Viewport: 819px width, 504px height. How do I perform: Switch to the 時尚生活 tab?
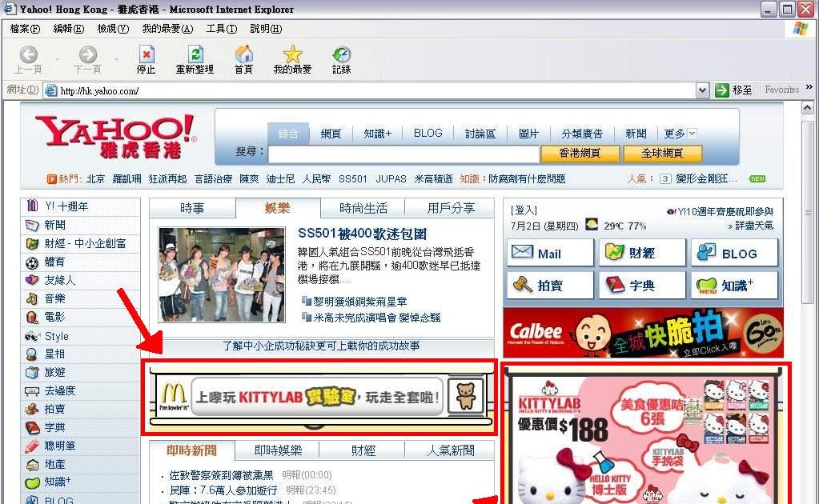pos(363,208)
